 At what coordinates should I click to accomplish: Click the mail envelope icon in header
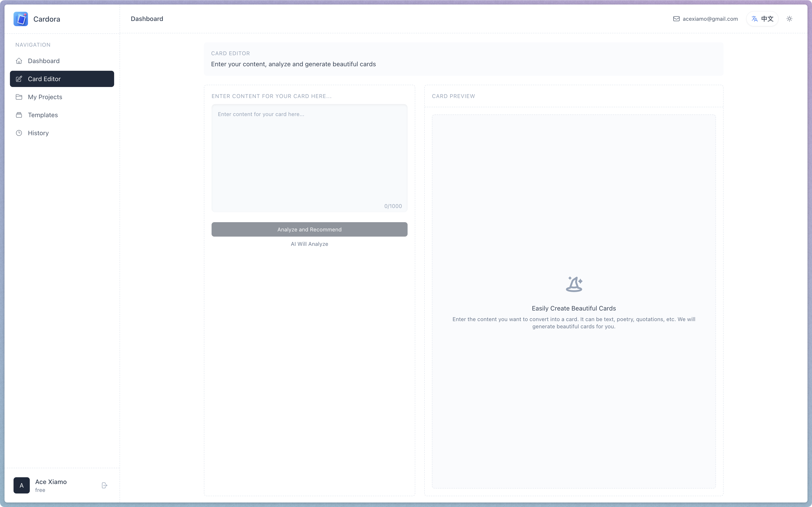point(676,19)
